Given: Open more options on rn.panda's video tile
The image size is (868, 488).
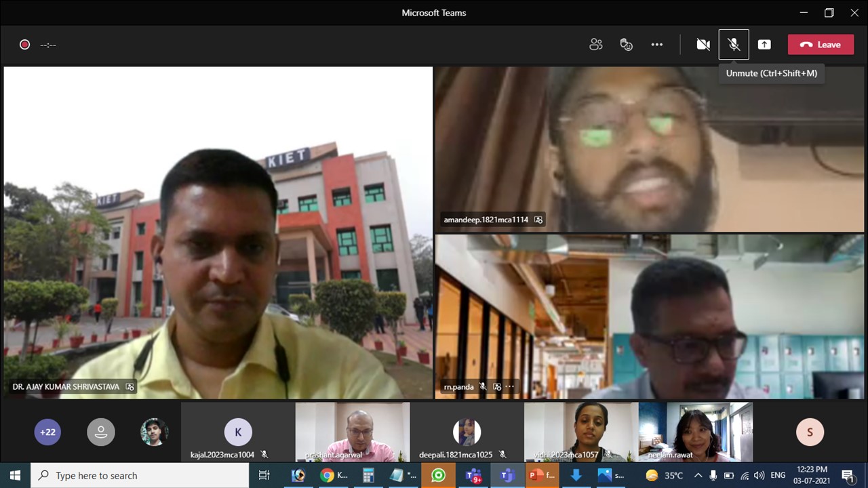Looking at the screenshot, I should (510, 387).
